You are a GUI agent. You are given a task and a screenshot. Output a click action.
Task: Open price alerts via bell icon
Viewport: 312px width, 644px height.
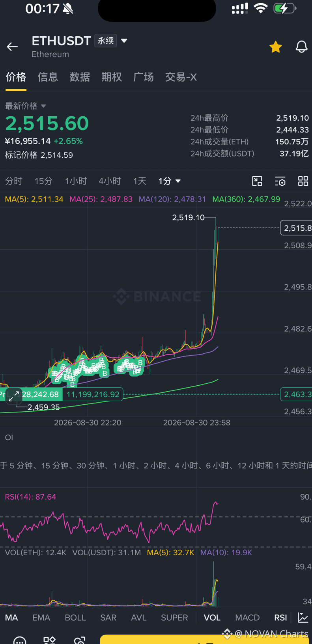tap(301, 47)
